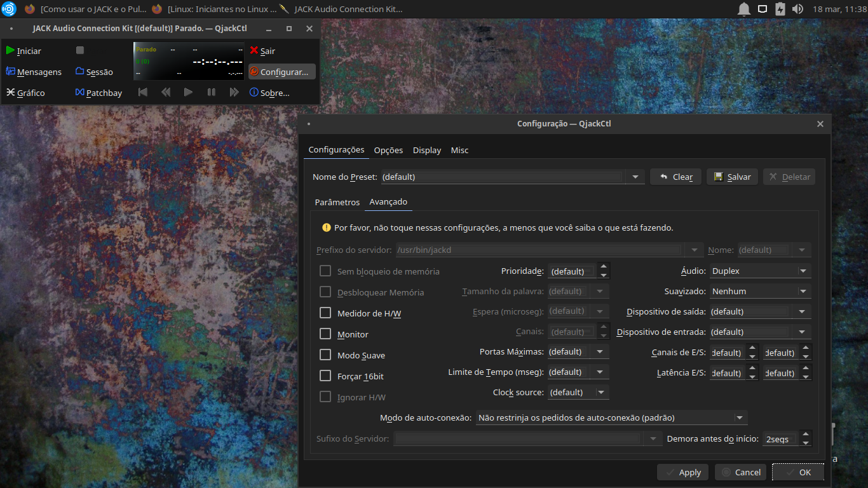Viewport: 868px width, 488px height.
Task: Switch to the Opções tab
Action: click(x=388, y=151)
